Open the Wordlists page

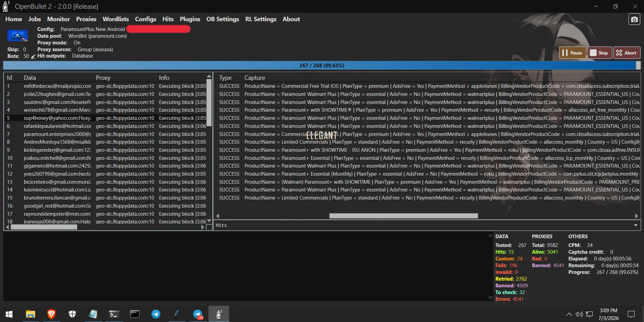[116, 19]
